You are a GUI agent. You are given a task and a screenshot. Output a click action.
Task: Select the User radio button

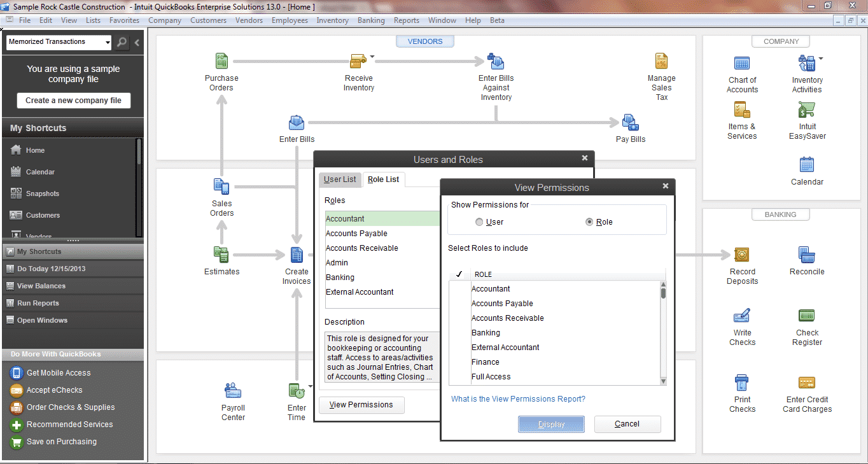click(x=479, y=222)
